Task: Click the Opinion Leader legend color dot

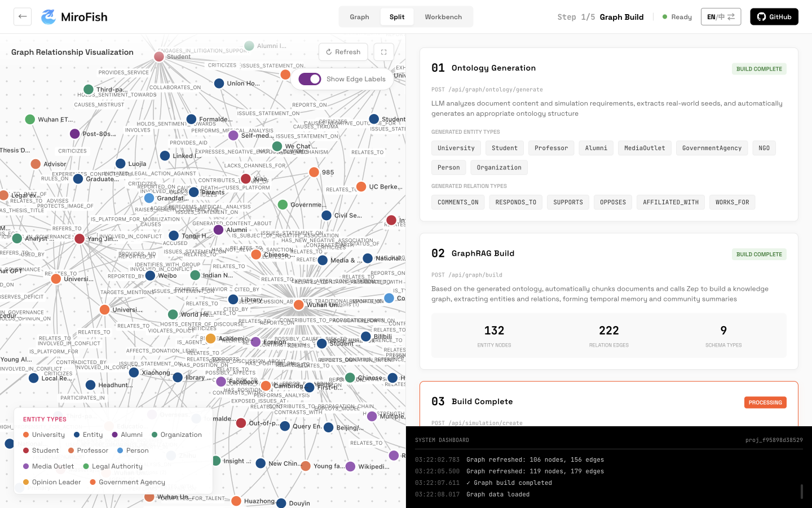Action: coord(26,482)
